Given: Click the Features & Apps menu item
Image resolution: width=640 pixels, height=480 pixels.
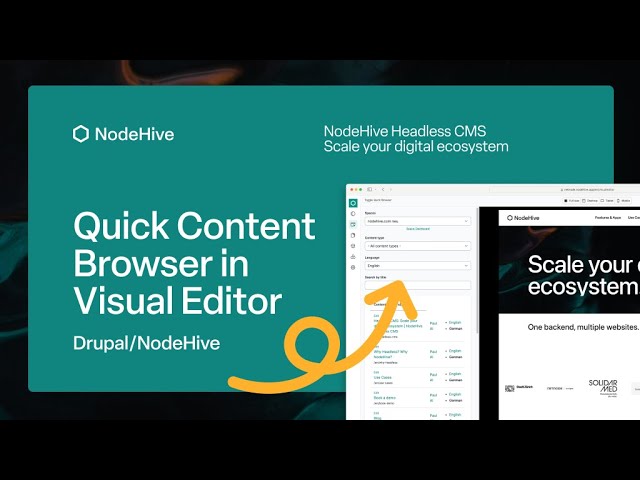Looking at the screenshot, I should click(x=608, y=218).
